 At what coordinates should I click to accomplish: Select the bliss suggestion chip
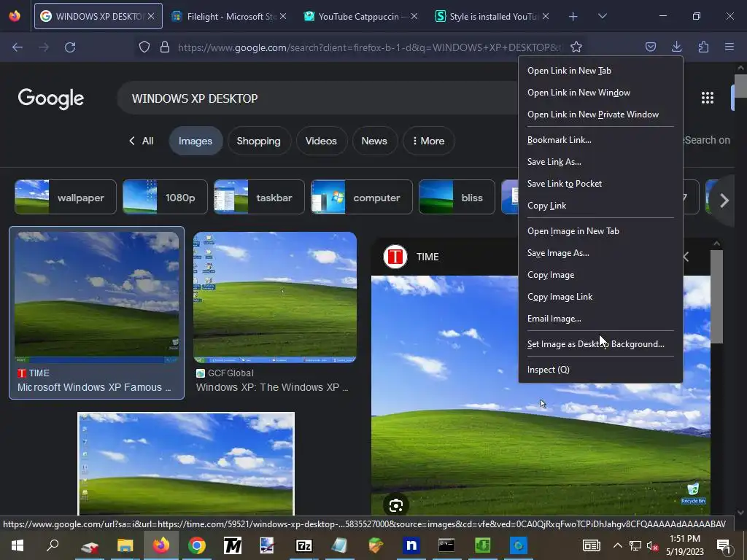point(457,197)
